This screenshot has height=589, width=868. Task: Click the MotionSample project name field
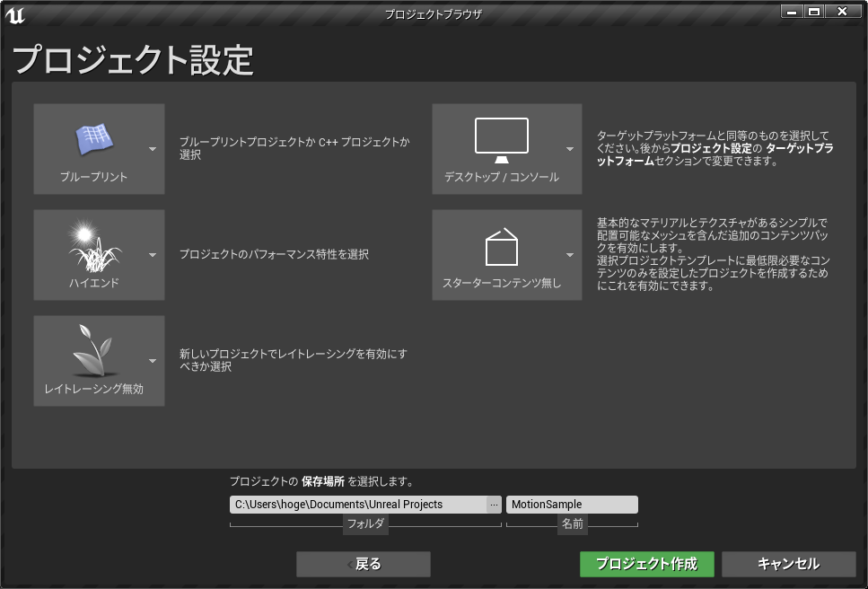click(x=572, y=505)
